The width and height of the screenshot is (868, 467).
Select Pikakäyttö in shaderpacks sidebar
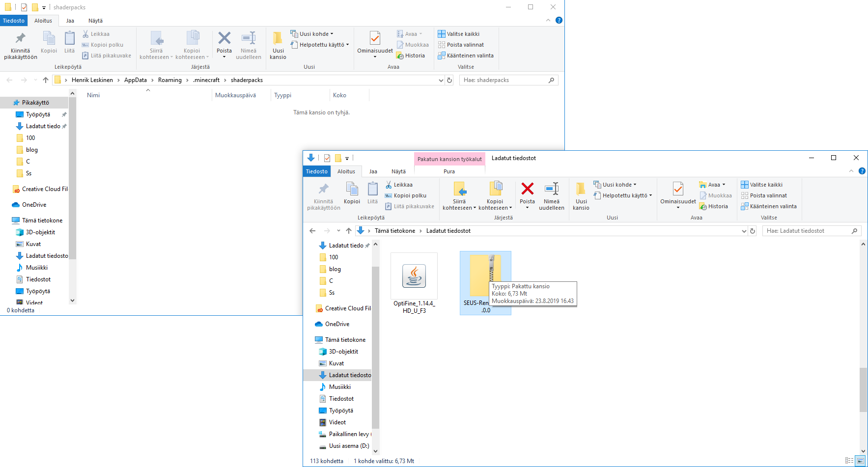pos(34,103)
